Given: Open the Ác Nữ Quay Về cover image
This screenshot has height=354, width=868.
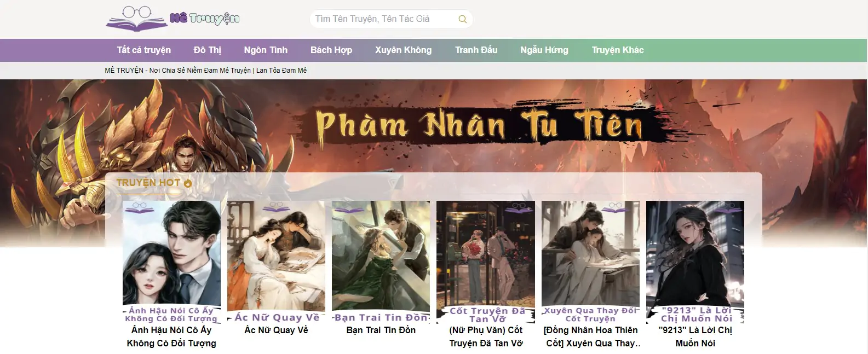Looking at the screenshot, I should (x=276, y=262).
